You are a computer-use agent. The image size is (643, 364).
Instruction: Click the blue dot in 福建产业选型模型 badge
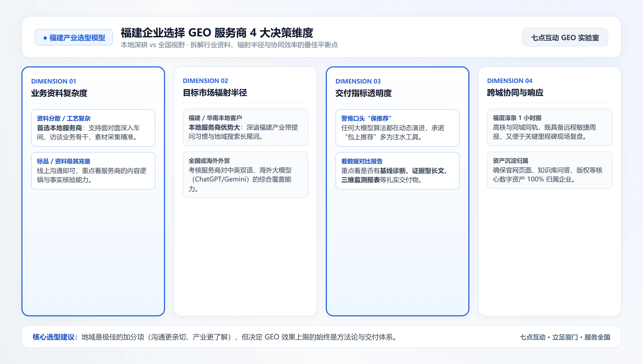coord(45,38)
